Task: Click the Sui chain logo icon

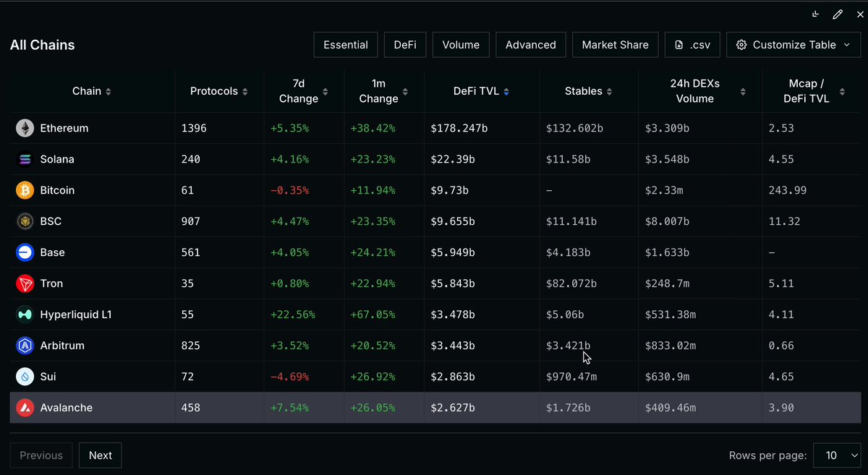Action: click(x=25, y=377)
